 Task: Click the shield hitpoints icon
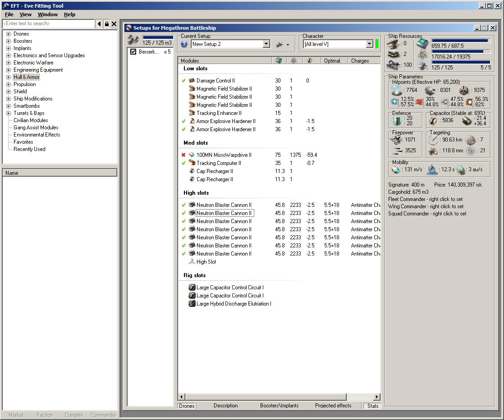tap(397, 90)
